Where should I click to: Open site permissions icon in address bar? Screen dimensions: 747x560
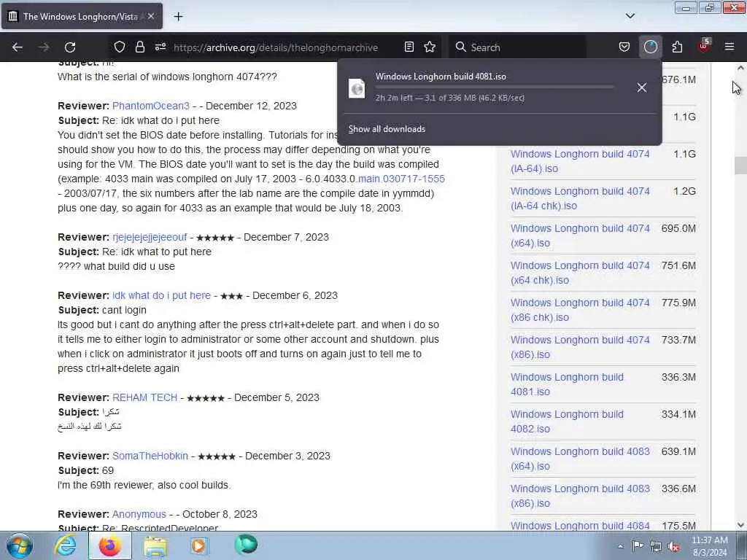160,47
